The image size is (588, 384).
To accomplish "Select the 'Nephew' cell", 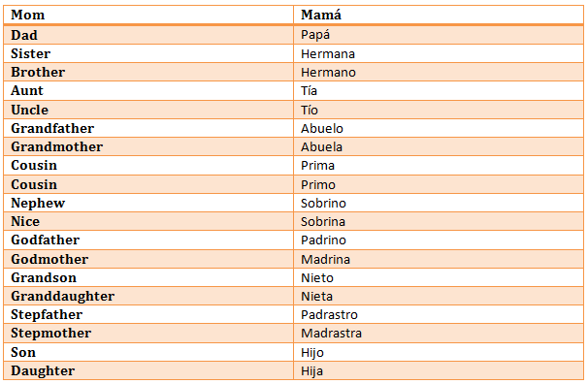I will (148, 203).
